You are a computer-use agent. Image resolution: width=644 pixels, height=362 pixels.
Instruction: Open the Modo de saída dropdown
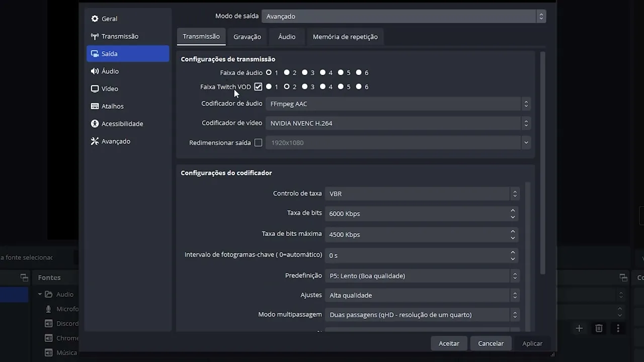click(x=404, y=16)
